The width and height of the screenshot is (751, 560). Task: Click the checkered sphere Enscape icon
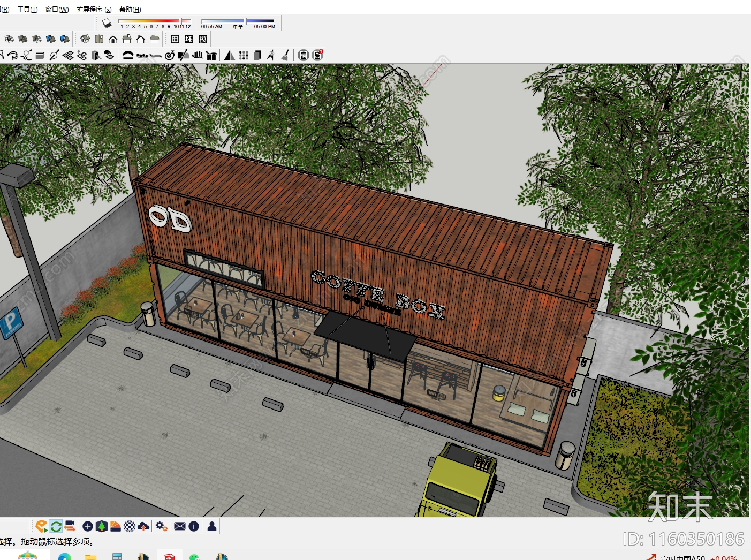point(130,526)
